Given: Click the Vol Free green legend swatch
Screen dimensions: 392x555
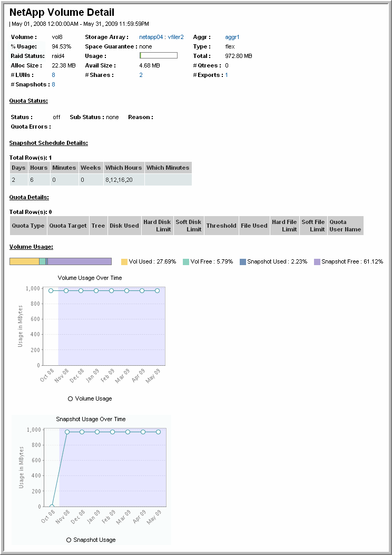Looking at the screenshot, I should (186, 262).
